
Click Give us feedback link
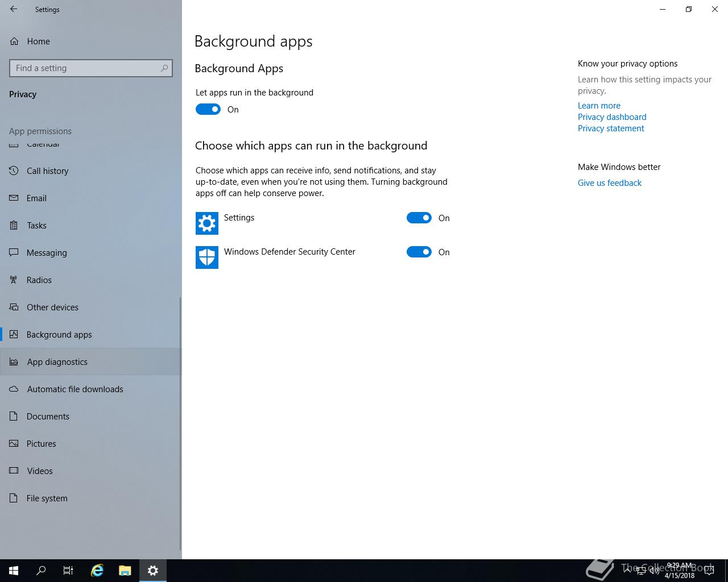[x=610, y=183]
